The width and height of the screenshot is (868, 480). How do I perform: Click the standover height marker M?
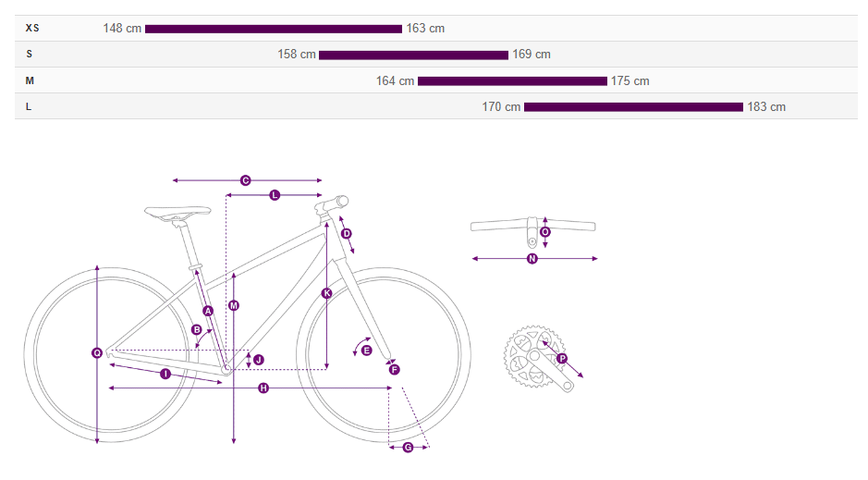click(x=234, y=305)
